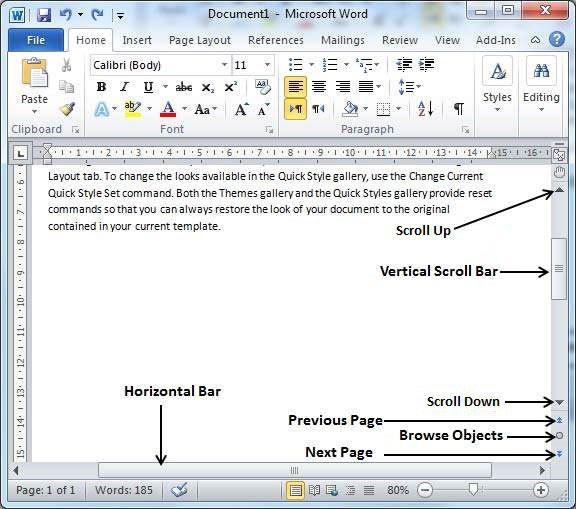Screen dimensions: 576x509
Task: Click the Paste clipboard icon
Action: (x=34, y=72)
